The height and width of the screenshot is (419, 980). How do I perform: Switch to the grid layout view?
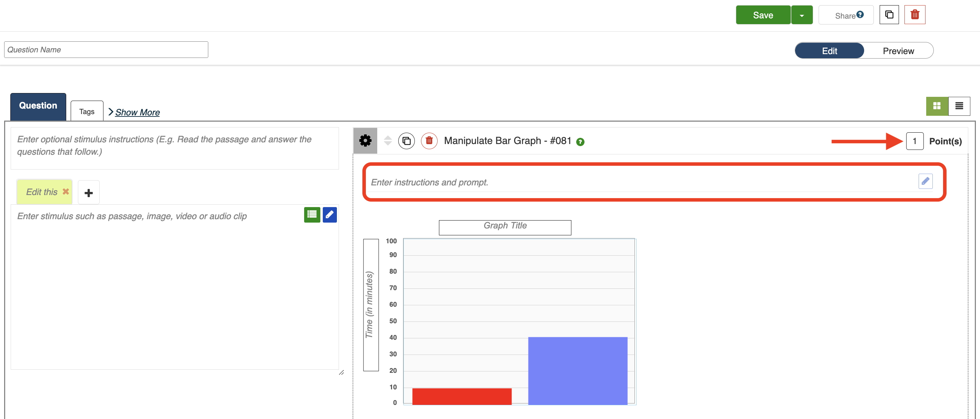click(x=937, y=106)
